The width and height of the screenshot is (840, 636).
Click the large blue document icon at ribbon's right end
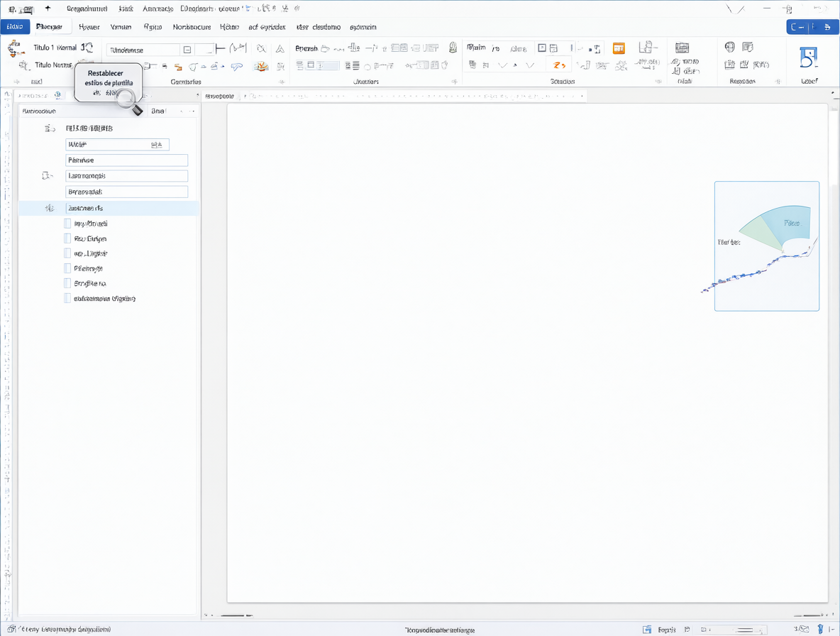(x=809, y=57)
